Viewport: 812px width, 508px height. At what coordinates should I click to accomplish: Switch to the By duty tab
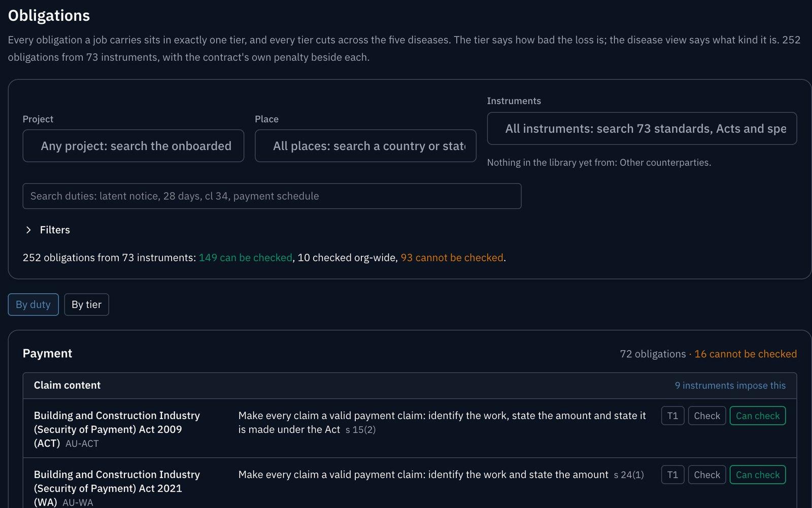click(33, 305)
